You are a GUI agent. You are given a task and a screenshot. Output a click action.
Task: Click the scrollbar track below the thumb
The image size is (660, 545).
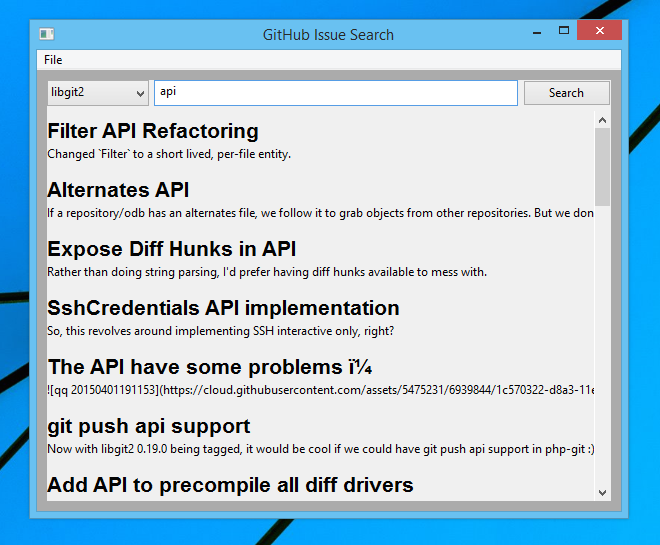(602, 345)
